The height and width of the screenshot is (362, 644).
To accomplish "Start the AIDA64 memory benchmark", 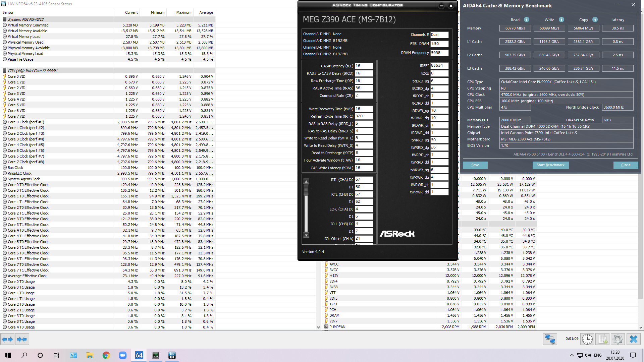I will [x=550, y=165].
